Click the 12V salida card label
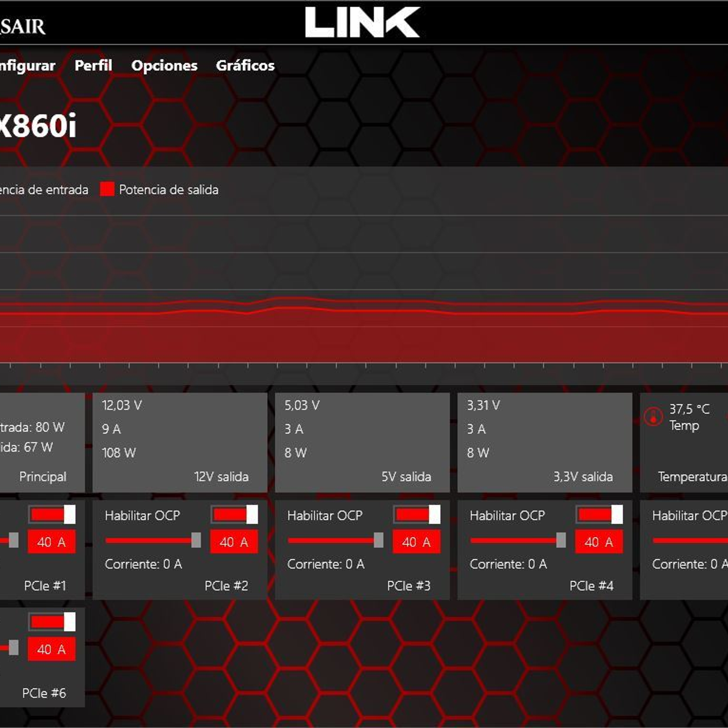The image size is (728, 728). point(221,477)
